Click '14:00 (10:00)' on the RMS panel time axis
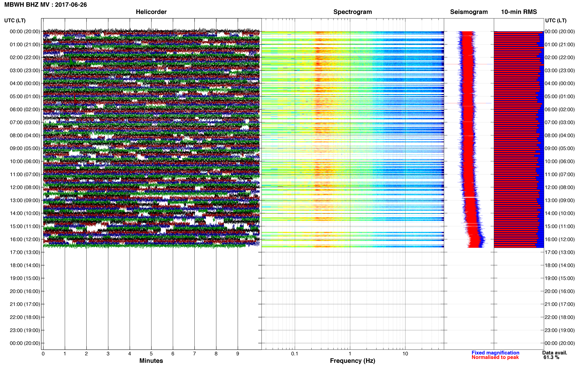This screenshot has width=588, height=368. click(560, 213)
